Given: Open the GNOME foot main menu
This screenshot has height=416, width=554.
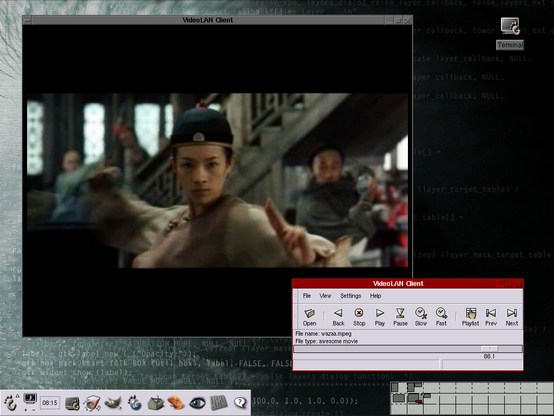Looking at the screenshot, I should point(11,403).
